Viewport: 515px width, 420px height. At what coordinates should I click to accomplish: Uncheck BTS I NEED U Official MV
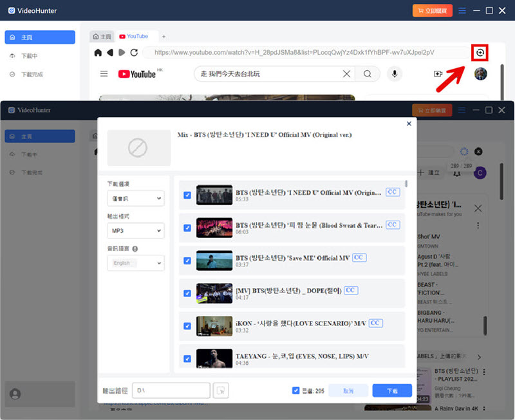[x=187, y=196]
